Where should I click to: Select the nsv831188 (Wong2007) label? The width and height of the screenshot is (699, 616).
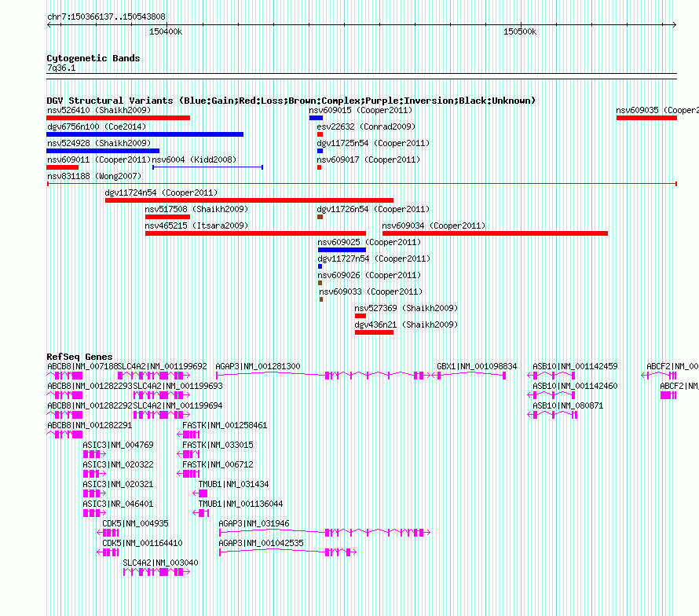click(94, 176)
